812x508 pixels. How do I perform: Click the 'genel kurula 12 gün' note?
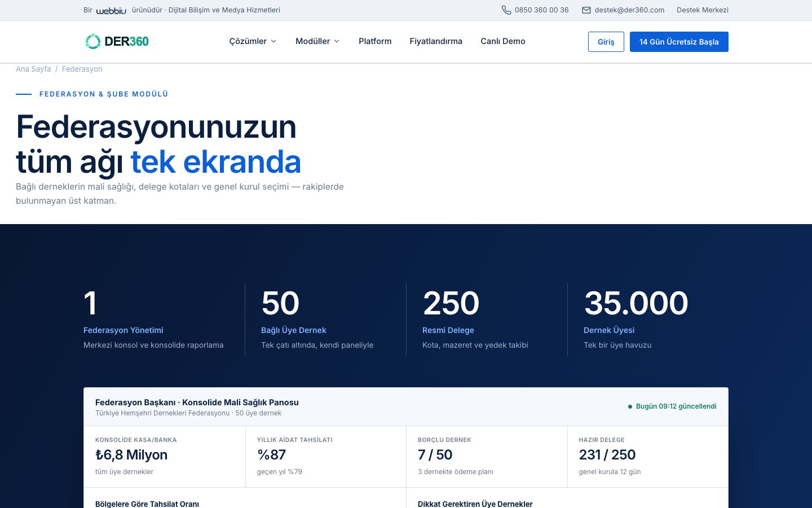[610, 472]
